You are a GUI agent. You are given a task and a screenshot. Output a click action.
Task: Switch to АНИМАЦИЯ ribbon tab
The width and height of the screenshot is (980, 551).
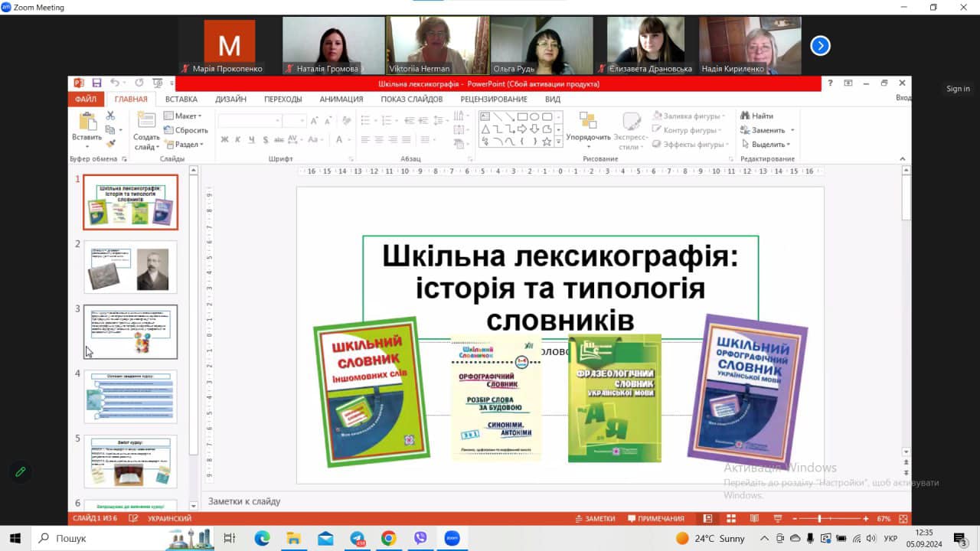(x=341, y=99)
